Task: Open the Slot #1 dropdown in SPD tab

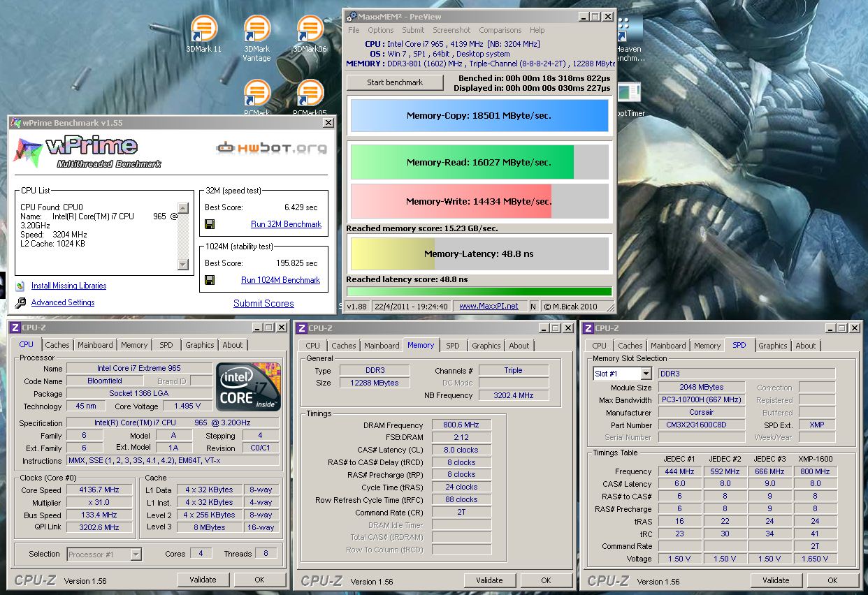Action: [x=646, y=374]
